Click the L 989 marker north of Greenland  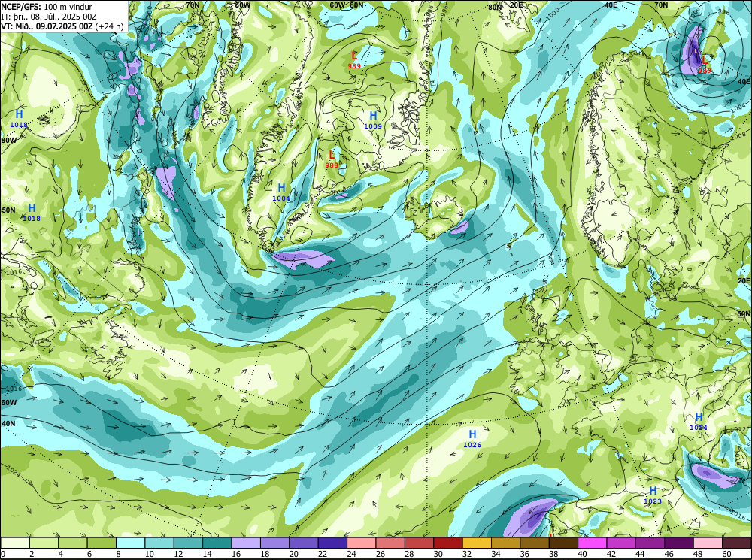354,60
